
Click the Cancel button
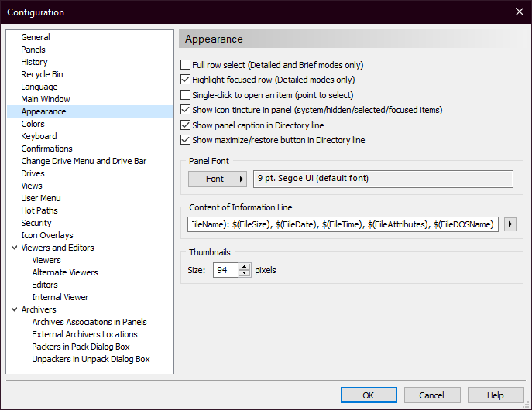point(432,395)
